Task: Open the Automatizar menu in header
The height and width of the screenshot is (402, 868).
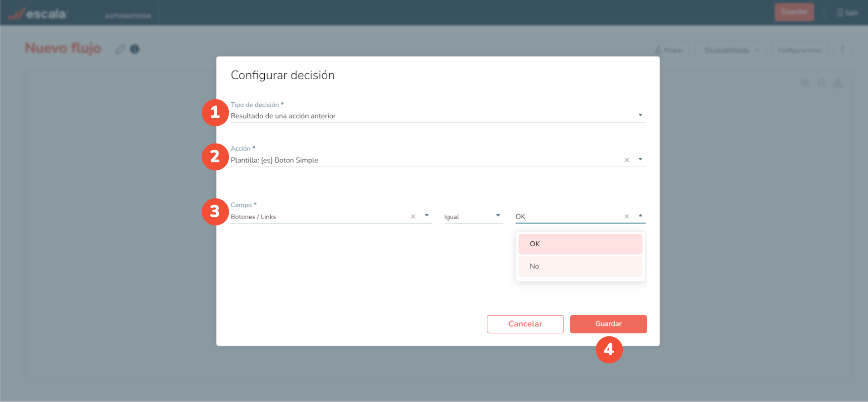Action: click(x=128, y=16)
